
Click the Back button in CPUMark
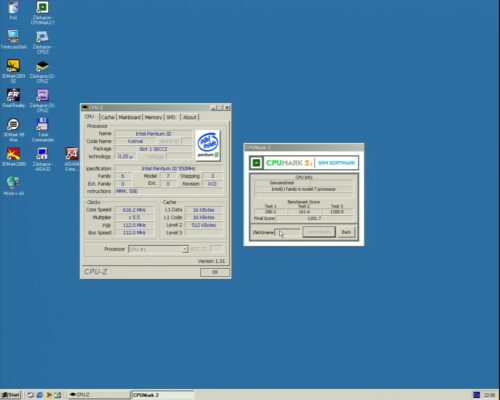coord(346,232)
